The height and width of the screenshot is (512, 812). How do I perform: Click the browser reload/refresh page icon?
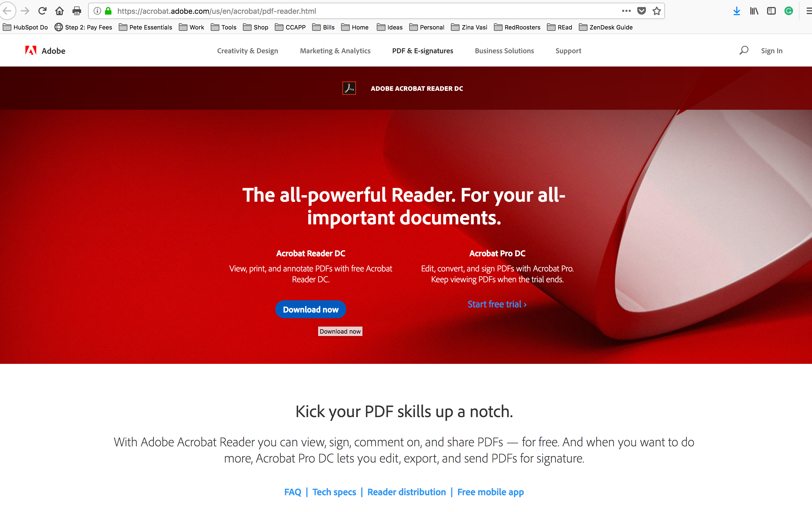(x=42, y=11)
